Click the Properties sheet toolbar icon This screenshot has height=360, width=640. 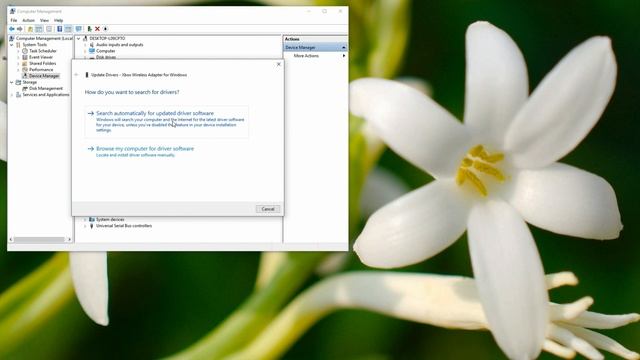tap(49, 29)
